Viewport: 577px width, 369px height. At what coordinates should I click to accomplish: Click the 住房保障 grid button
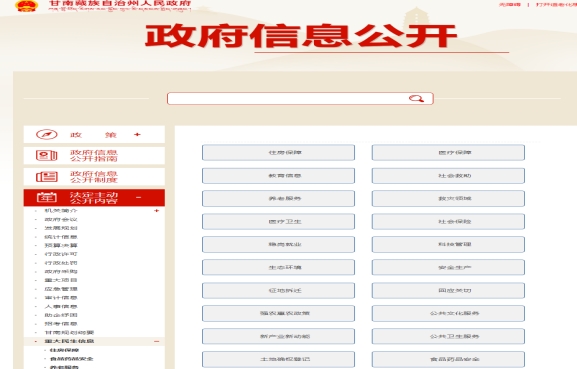[x=278, y=153]
